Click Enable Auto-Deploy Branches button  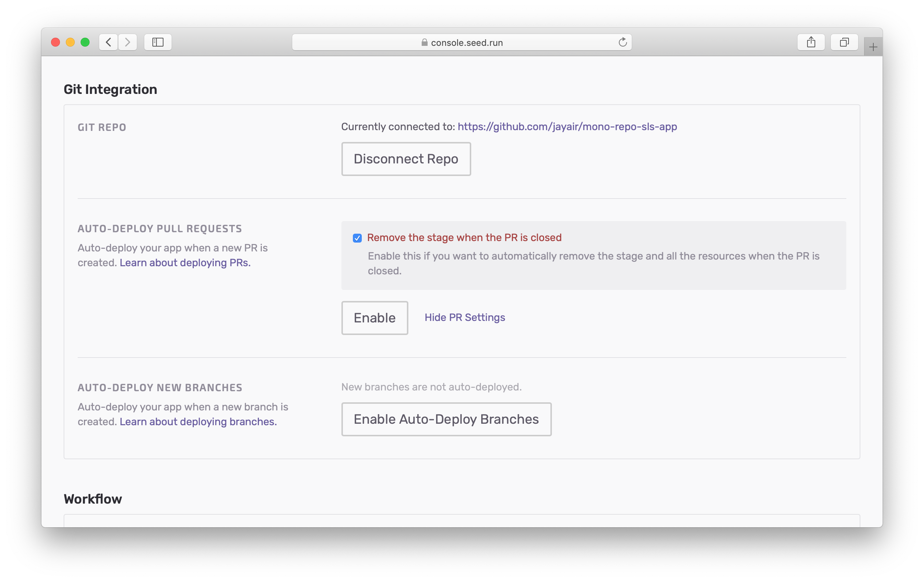[446, 419]
